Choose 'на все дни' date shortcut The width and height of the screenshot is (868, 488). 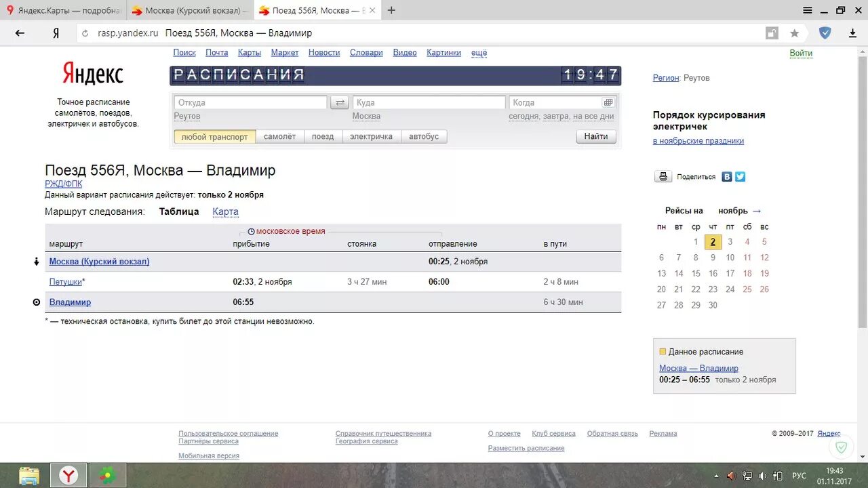(x=593, y=116)
